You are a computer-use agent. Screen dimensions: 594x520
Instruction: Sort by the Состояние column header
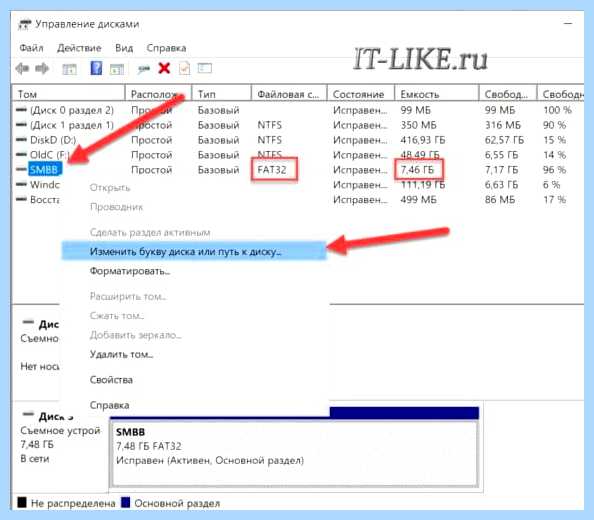(361, 94)
